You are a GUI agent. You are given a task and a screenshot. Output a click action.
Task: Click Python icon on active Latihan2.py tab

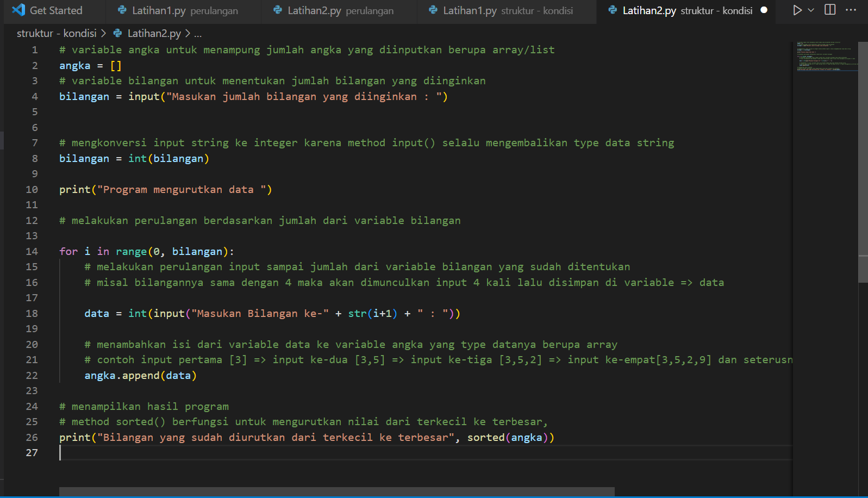pos(613,10)
